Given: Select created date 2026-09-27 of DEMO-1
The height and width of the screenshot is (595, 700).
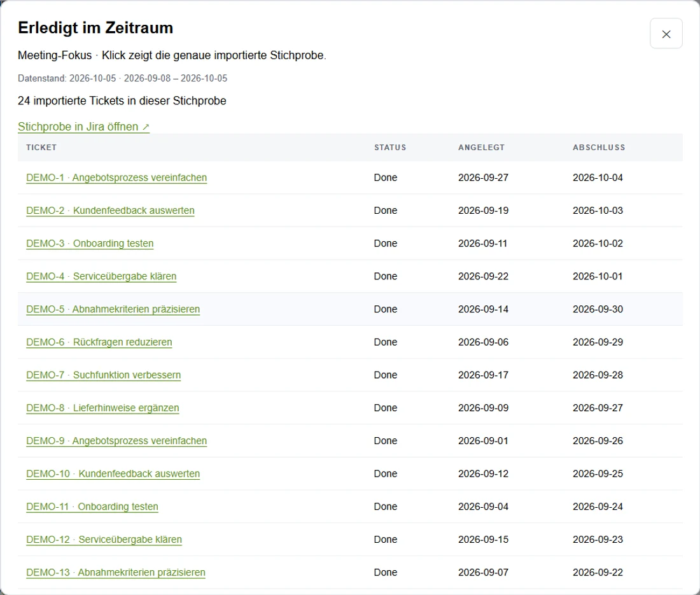Looking at the screenshot, I should coord(483,178).
